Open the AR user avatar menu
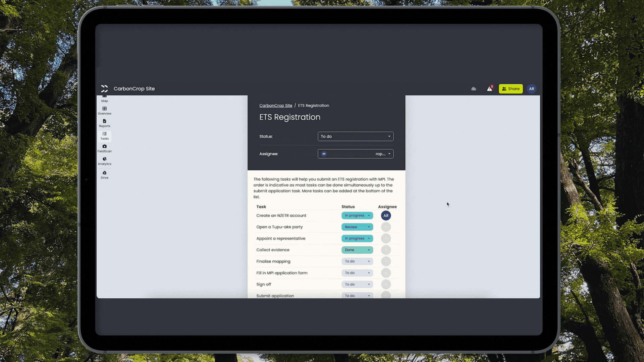Image resolution: width=644 pixels, height=362 pixels. coord(531,89)
